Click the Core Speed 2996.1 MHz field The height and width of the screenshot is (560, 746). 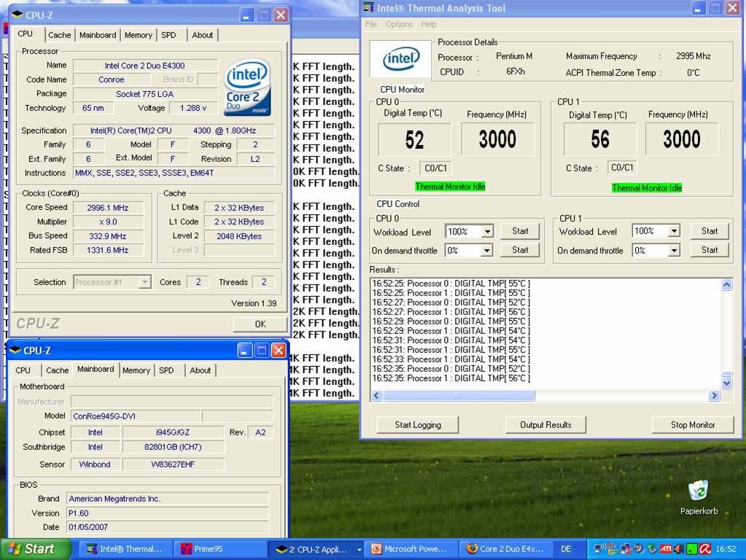point(107,208)
